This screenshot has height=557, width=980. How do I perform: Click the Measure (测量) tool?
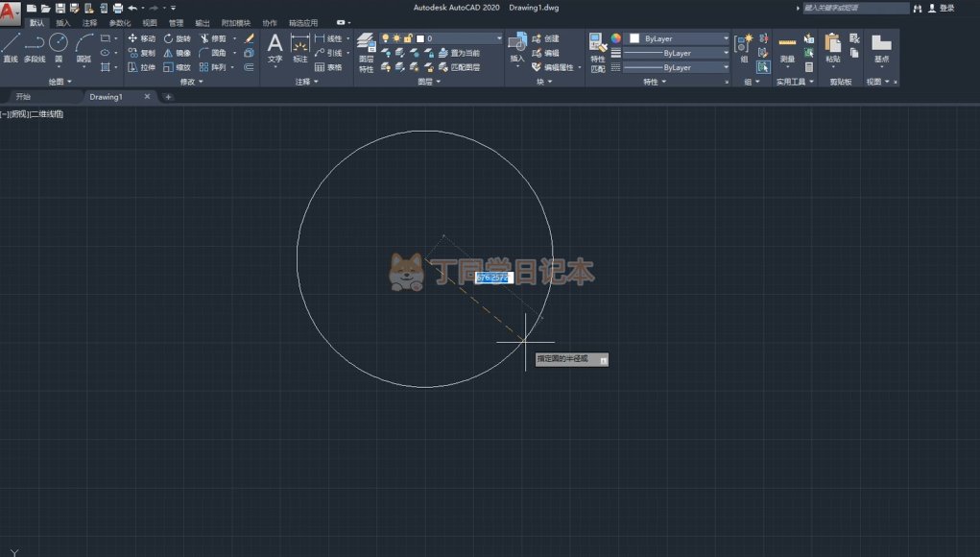click(787, 48)
